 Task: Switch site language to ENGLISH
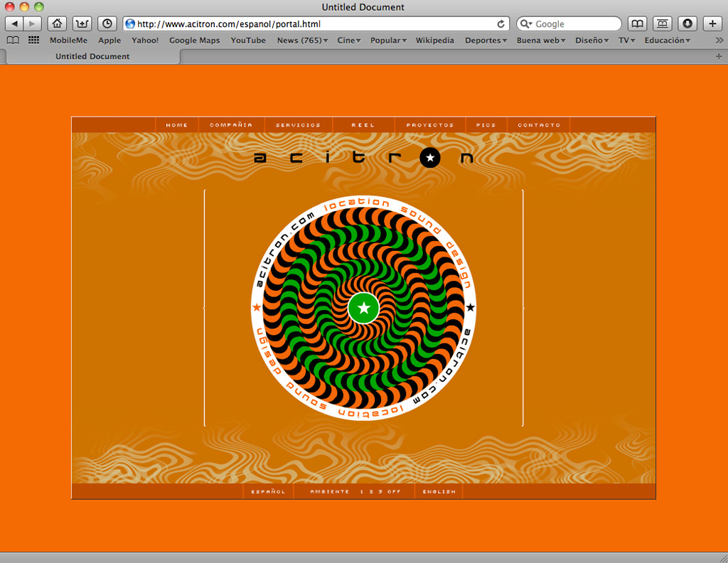click(439, 492)
